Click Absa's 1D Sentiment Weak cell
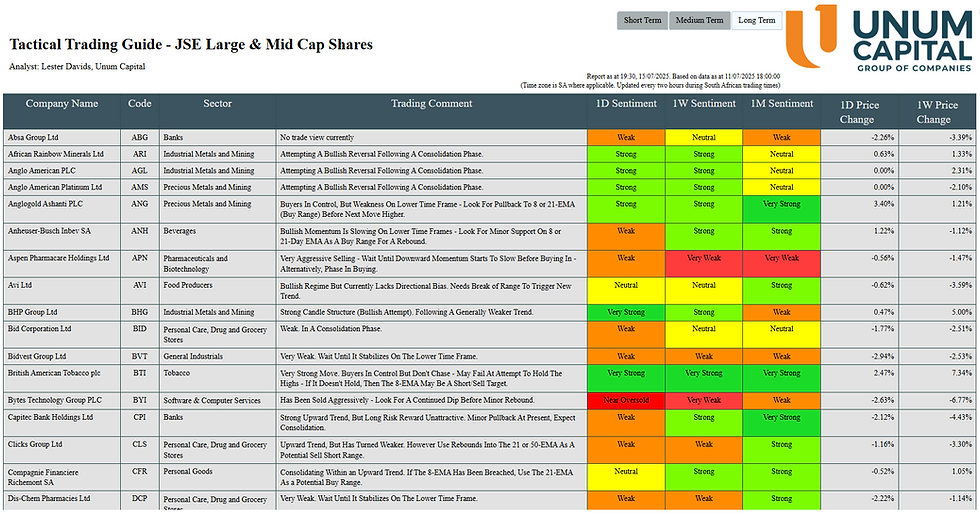The width and height of the screenshot is (980, 516). [x=626, y=137]
